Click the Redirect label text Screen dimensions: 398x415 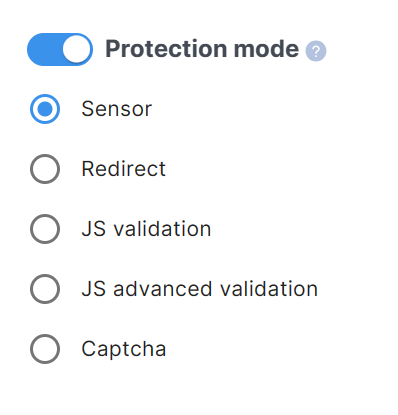[123, 169]
